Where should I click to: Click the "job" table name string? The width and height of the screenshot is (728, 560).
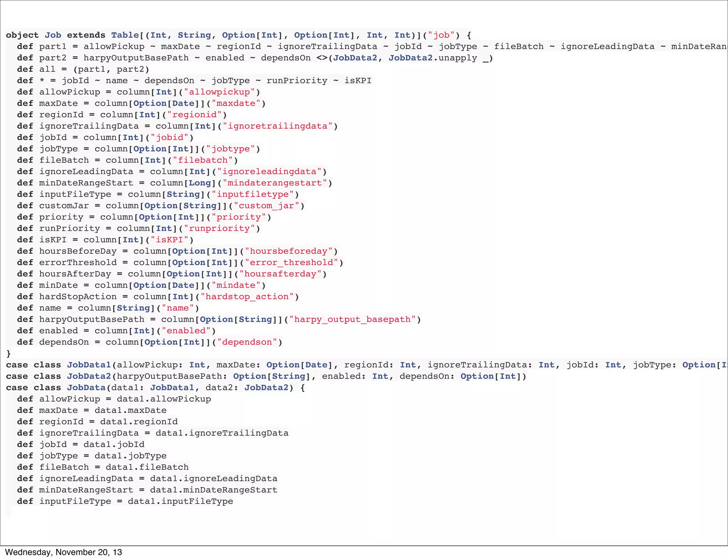pyautogui.click(x=441, y=35)
